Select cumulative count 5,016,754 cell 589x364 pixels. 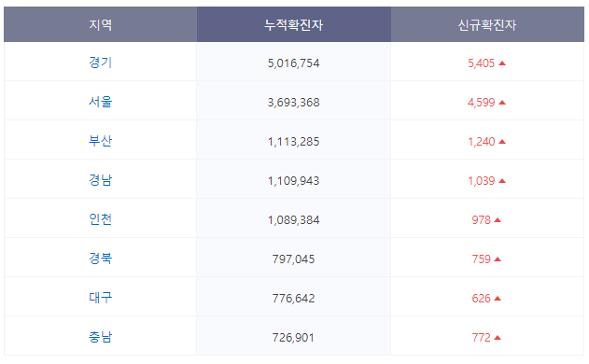tap(293, 62)
